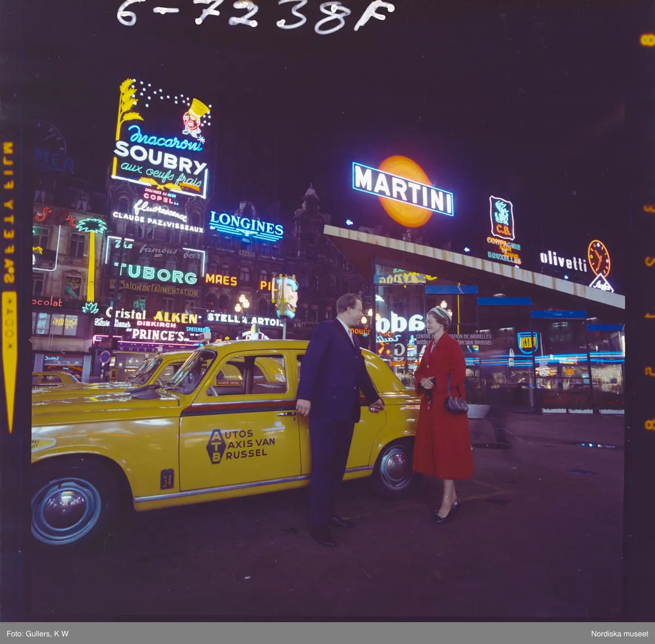Select the olivetti neon lettering
Screen dimensions: 655x644
tap(563, 262)
